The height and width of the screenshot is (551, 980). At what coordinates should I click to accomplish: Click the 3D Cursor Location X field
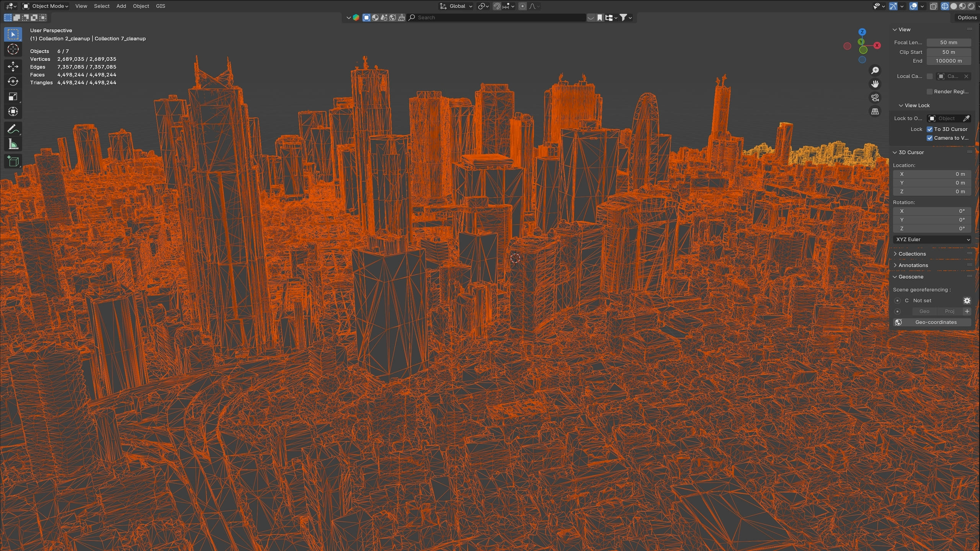pyautogui.click(x=932, y=174)
